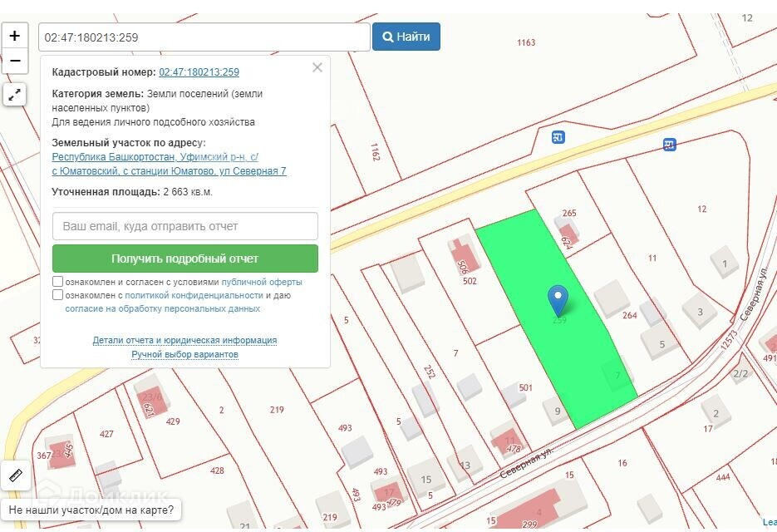Open согласие на обработку персональных данных link
Image resolution: width=777 pixels, height=532 pixels.
(x=163, y=308)
